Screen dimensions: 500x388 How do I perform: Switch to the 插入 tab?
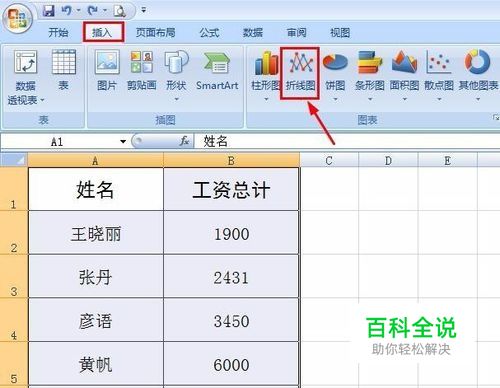coord(102,32)
